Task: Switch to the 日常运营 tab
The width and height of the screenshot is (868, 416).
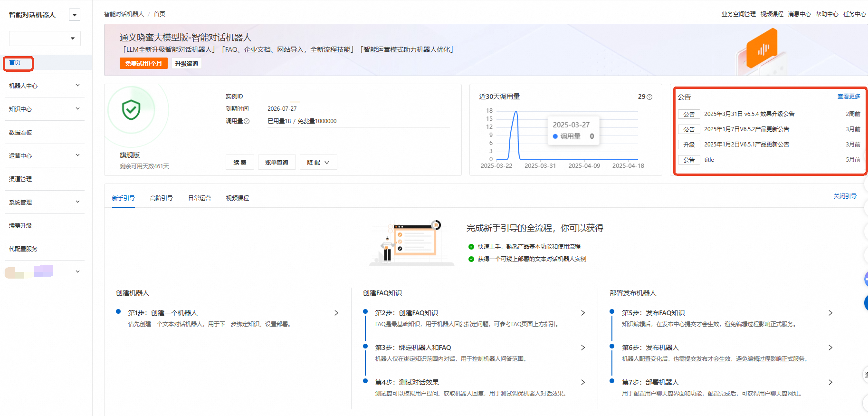Action: pos(200,198)
